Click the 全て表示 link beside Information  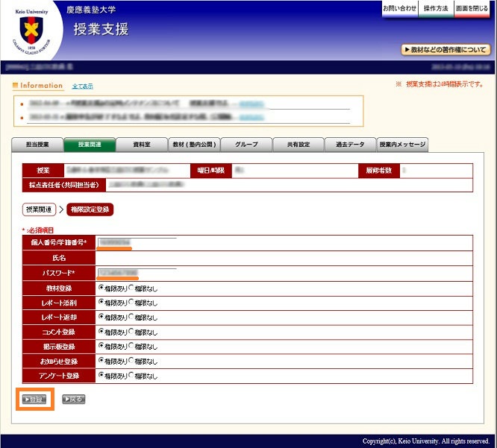(82, 86)
